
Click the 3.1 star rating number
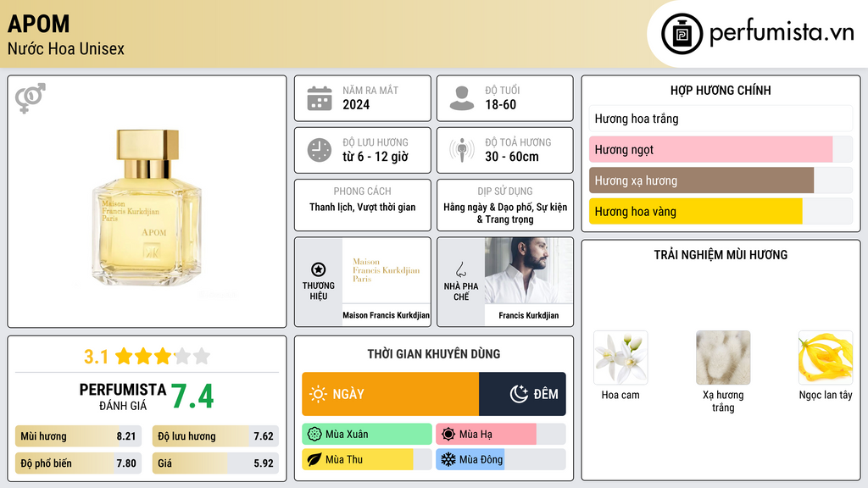(96, 357)
